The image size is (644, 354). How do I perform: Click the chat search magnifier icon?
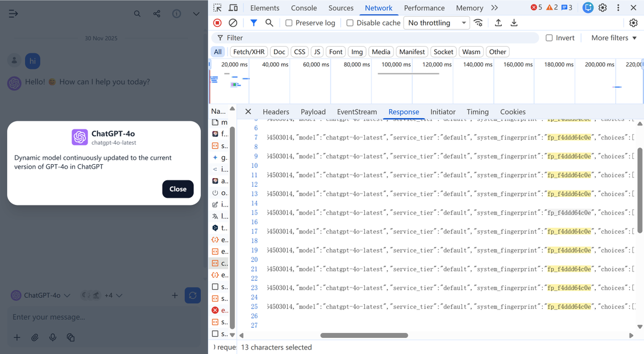point(137,13)
